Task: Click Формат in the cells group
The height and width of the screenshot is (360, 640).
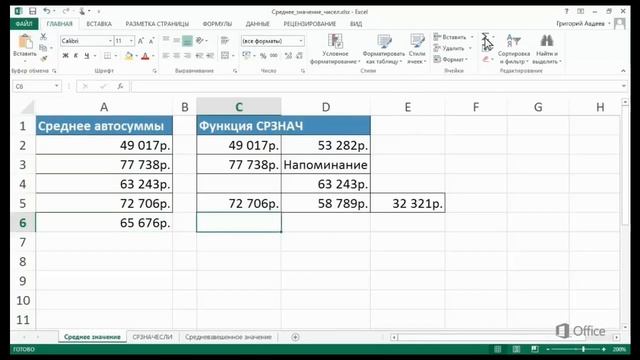Action: 451,60
